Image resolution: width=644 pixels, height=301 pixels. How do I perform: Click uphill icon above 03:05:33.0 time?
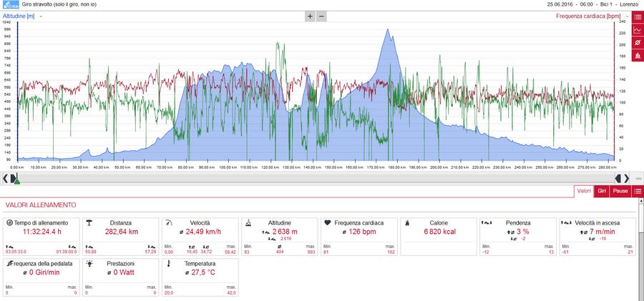click(x=9, y=247)
